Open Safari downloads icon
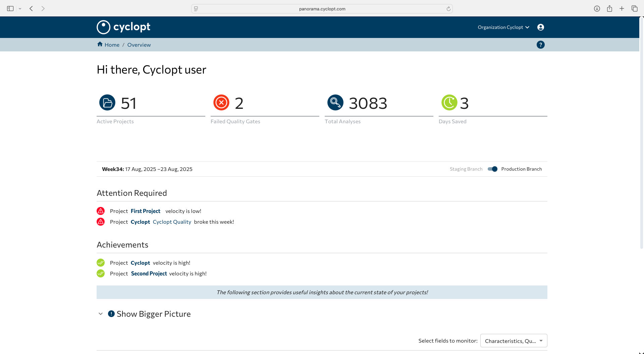 (x=597, y=9)
